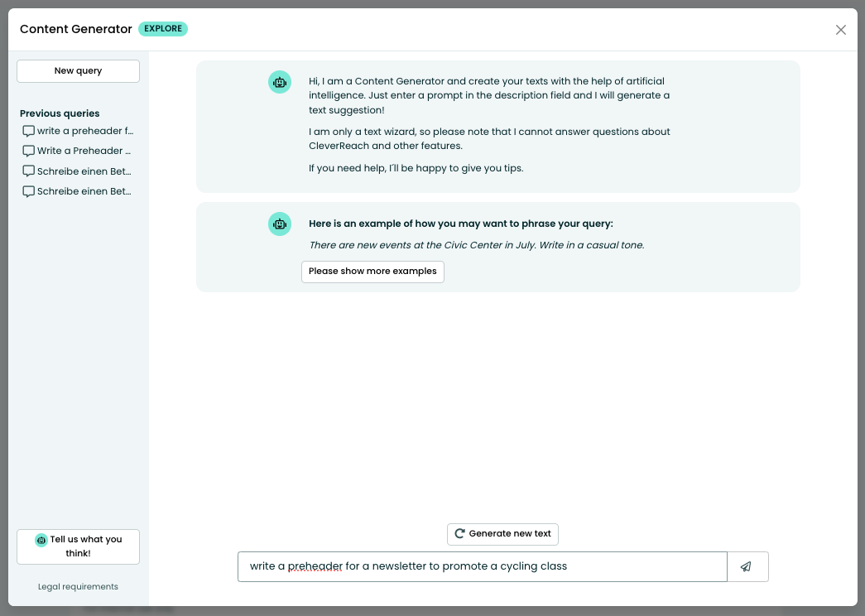865x616 pixels.
Task: Open "Tell us what you think!" feedback
Action: 79,546
